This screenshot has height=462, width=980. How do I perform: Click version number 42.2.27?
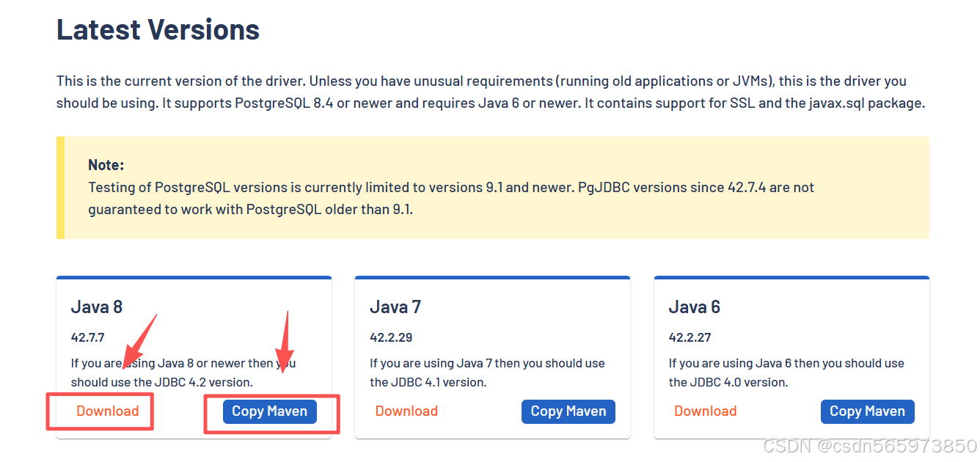coord(690,337)
